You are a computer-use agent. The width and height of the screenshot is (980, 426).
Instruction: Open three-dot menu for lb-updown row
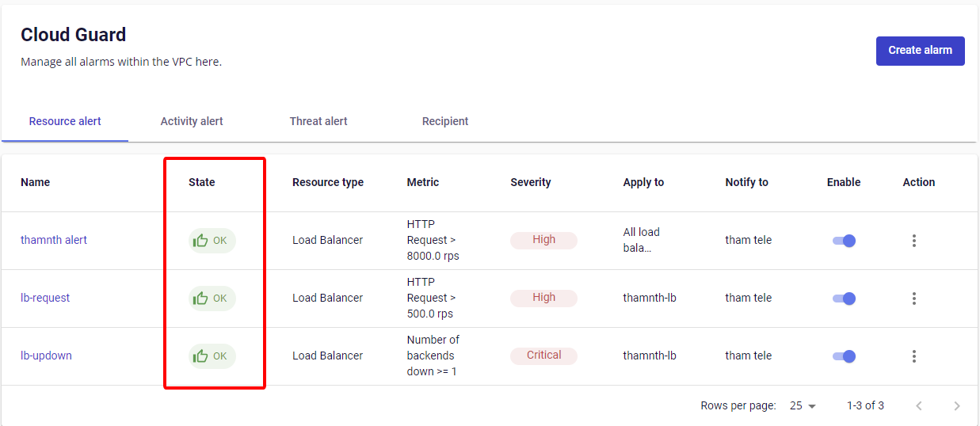coord(913,356)
